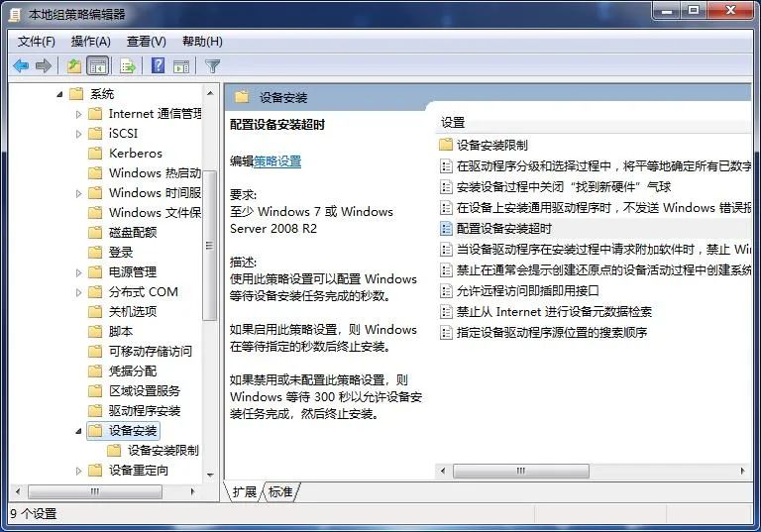761x532 pixels.
Task: Select 登录 in the tree
Action: (x=121, y=252)
